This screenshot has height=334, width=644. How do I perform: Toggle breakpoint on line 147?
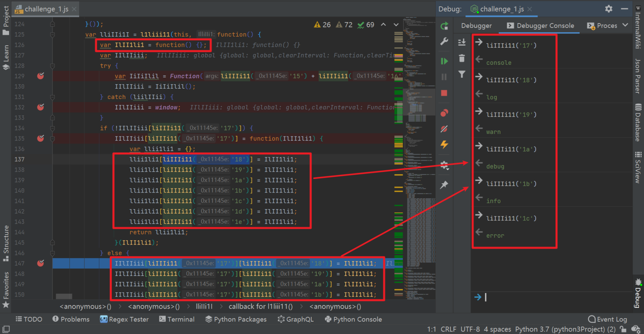(41, 263)
